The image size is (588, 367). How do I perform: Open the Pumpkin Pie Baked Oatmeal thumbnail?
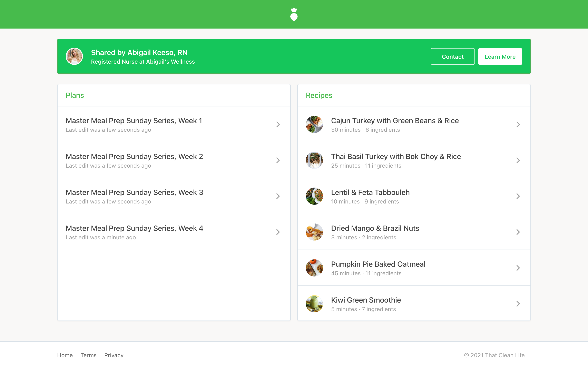coord(314,268)
